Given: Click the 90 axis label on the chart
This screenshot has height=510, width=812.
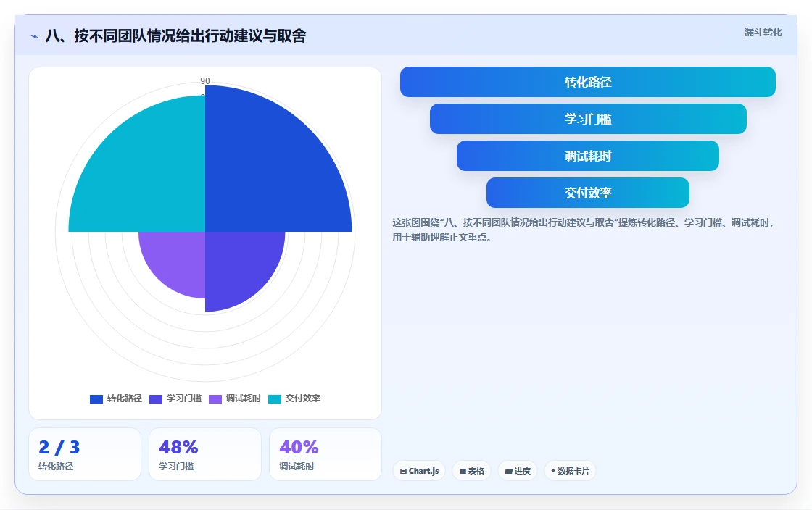Looking at the screenshot, I should 205,80.
